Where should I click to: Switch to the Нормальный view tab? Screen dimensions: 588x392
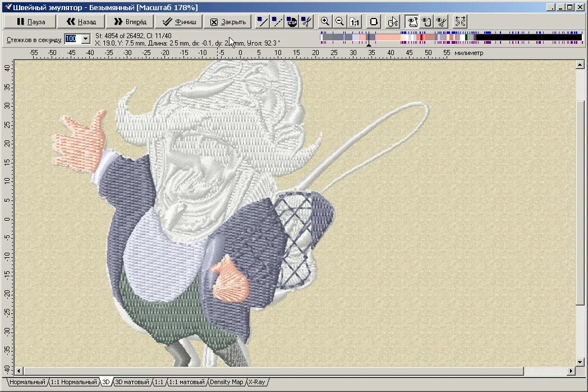point(26,382)
